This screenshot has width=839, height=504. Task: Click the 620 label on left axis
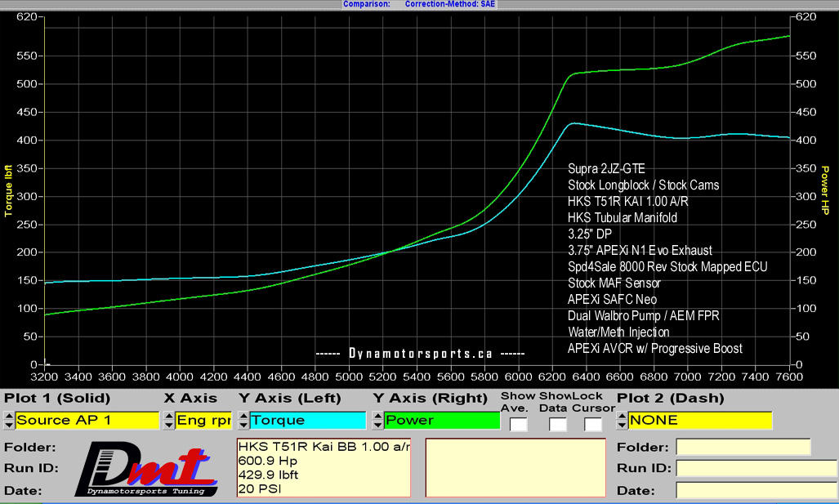pyautogui.click(x=26, y=17)
